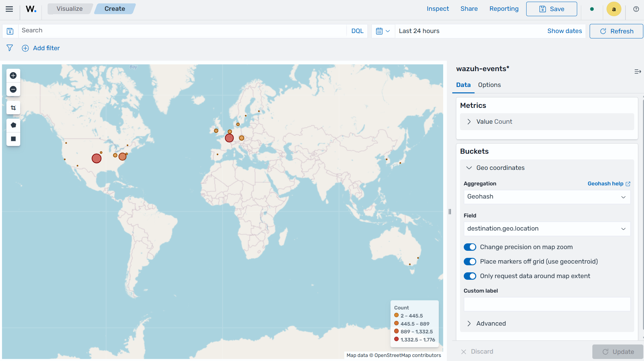Click the Create breadcrumb
644x361 pixels.
pos(114,9)
